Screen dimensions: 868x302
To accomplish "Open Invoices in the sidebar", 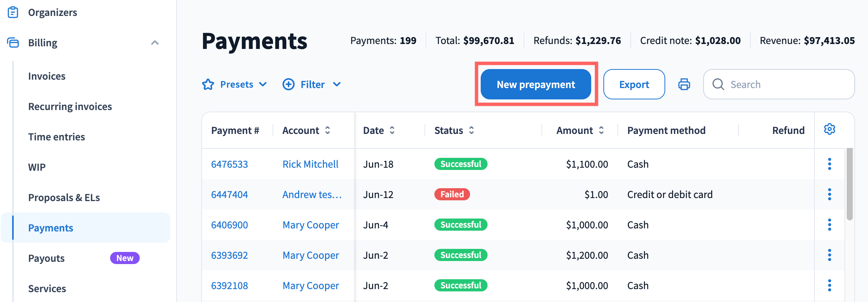I will click(x=47, y=76).
